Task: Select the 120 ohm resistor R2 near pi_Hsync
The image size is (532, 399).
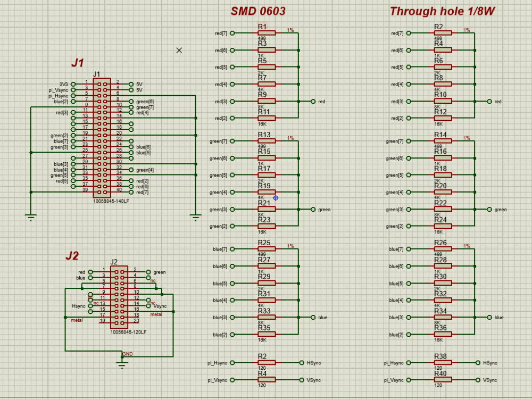Action: [266, 362]
